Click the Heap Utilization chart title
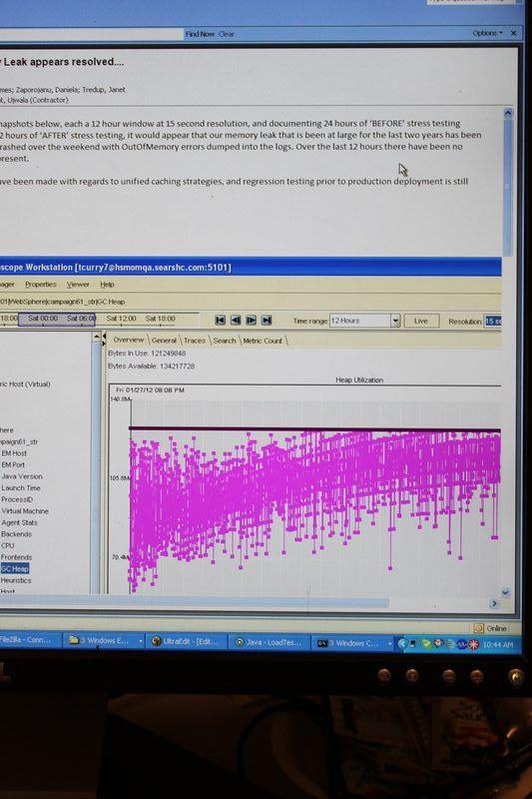 click(359, 380)
